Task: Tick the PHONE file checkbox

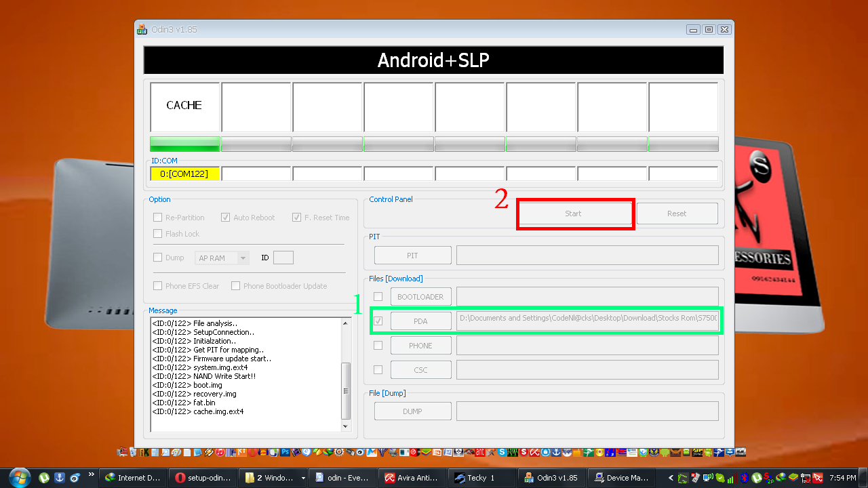Action: [x=378, y=346]
